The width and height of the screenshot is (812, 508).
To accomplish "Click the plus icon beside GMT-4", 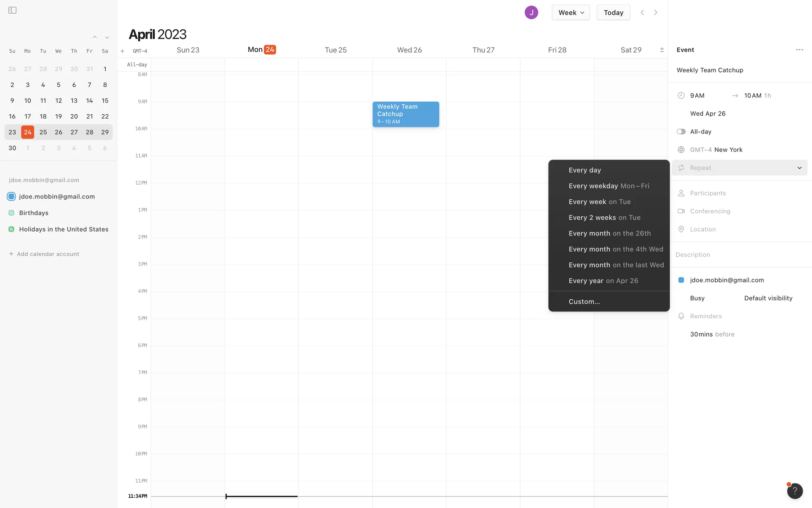I will tap(122, 51).
